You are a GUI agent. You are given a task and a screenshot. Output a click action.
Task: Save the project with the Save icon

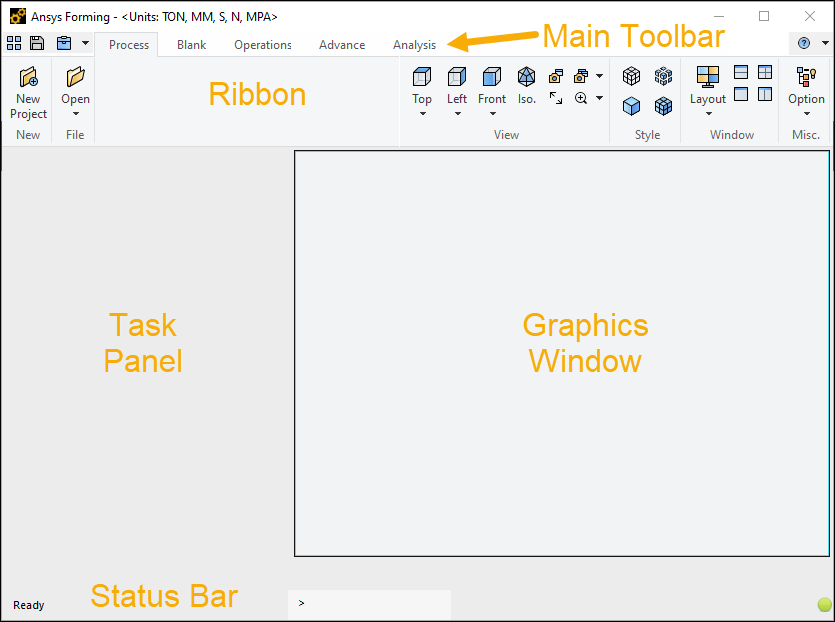click(x=37, y=43)
